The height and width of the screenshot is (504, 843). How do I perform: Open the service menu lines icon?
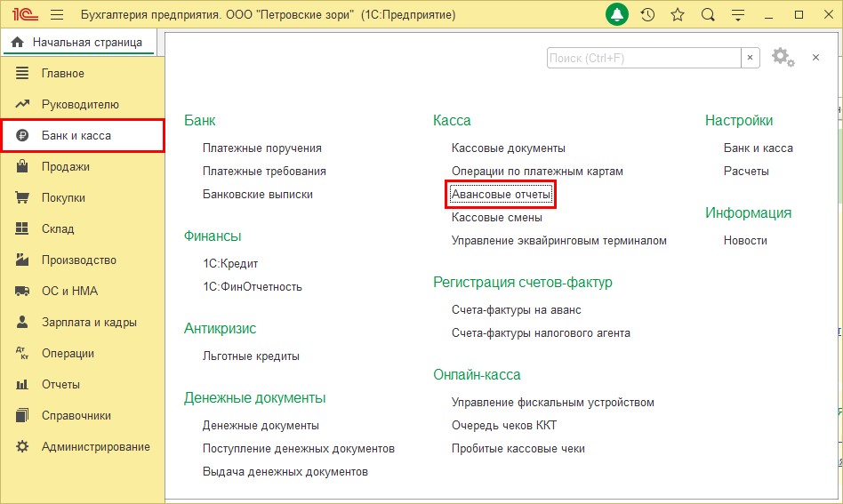pos(738,15)
